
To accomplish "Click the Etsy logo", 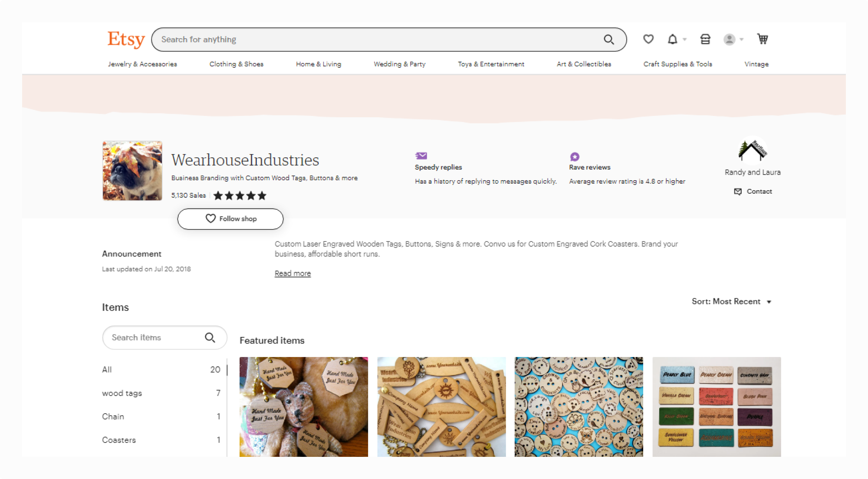I will point(126,39).
